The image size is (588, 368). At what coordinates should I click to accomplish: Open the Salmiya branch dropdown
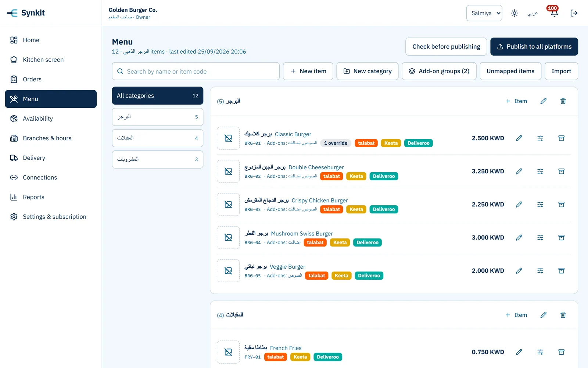tap(484, 13)
